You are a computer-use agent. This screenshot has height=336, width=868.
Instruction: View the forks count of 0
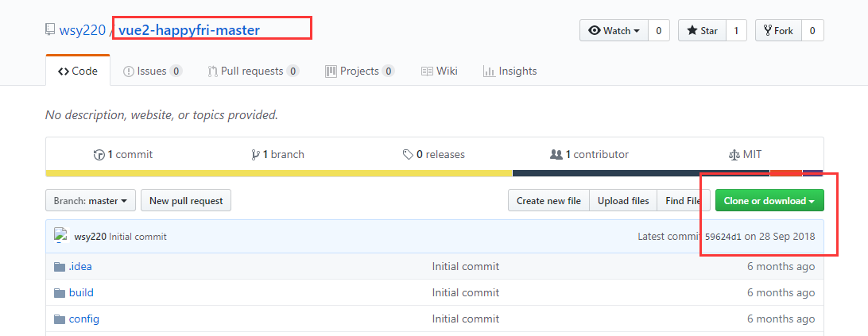tap(812, 30)
